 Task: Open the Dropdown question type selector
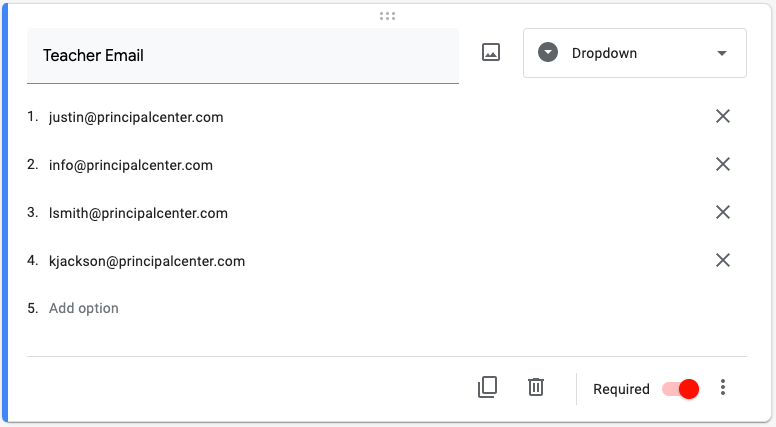[x=634, y=53]
